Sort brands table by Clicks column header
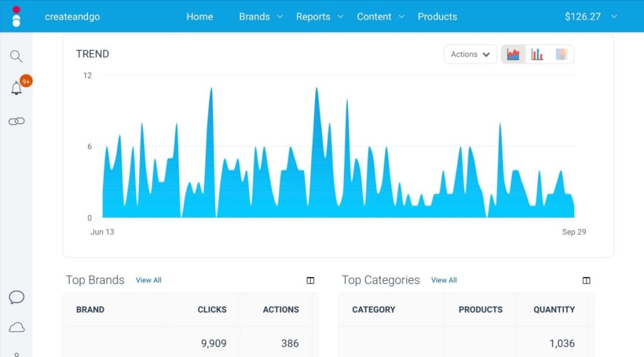The width and height of the screenshot is (644, 357). coord(212,309)
